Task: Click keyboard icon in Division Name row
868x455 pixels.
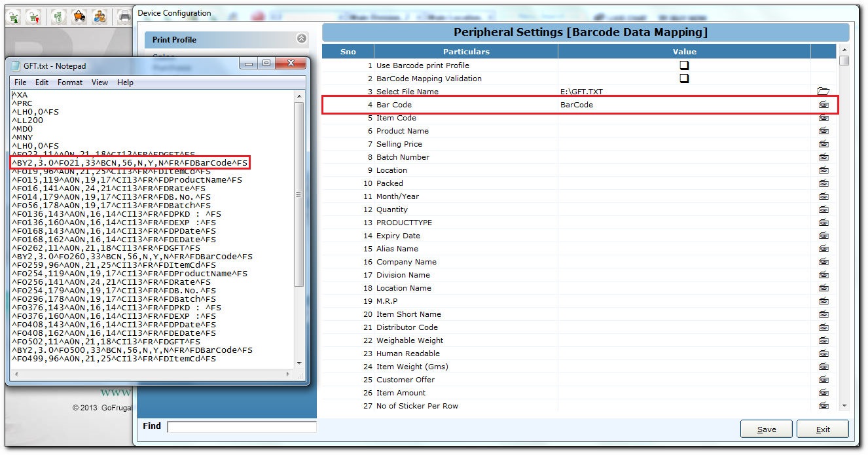Action: point(823,275)
